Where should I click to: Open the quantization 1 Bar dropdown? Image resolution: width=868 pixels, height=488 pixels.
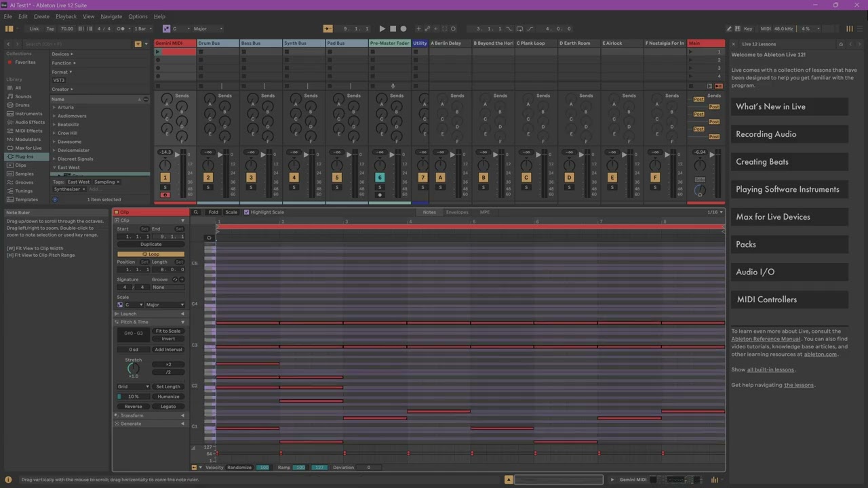[142, 28]
